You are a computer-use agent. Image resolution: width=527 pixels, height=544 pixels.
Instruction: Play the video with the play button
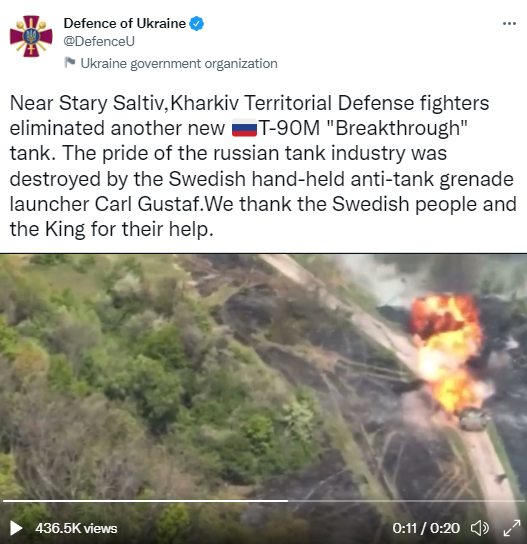[16, 528]
